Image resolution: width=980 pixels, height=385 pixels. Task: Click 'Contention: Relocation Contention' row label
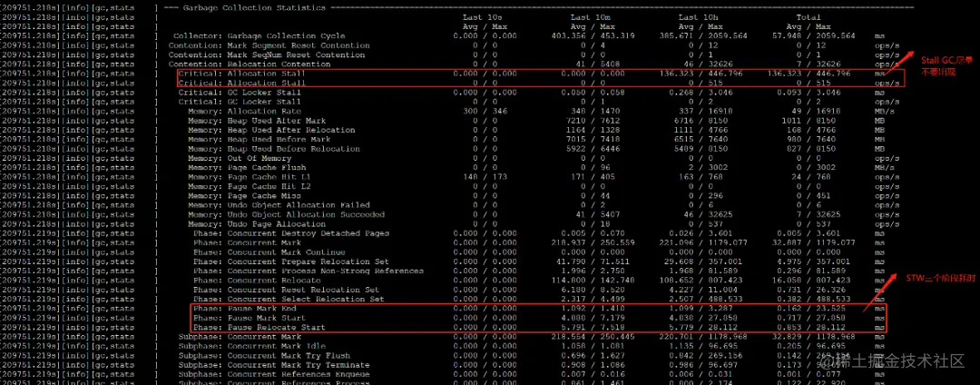[250, 64]
